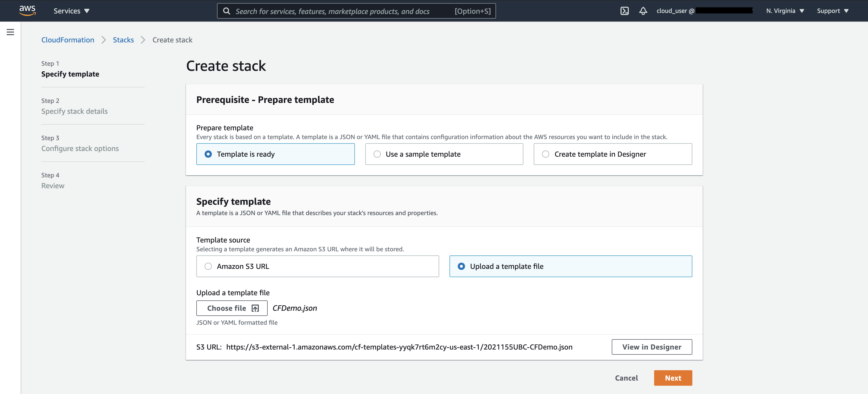Select the Template is ready option
Viewport: 868px width, 394px height.
tap(275, 154)
